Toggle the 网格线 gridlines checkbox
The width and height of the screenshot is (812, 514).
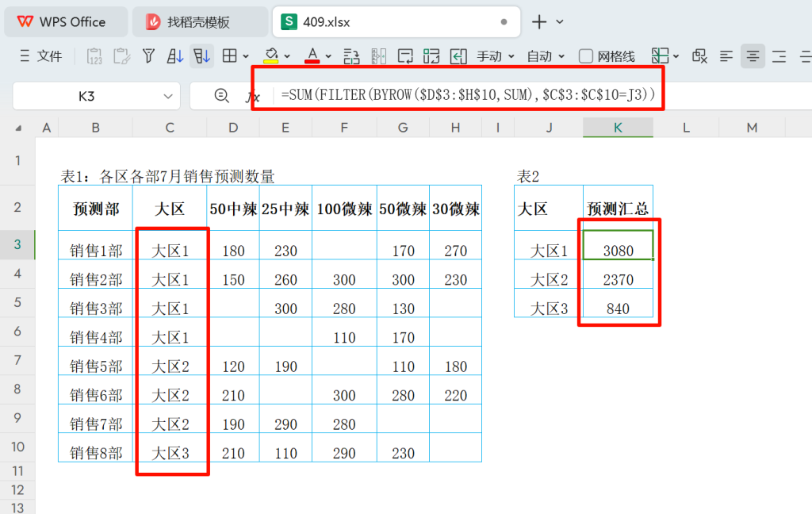tap(585, 56)
